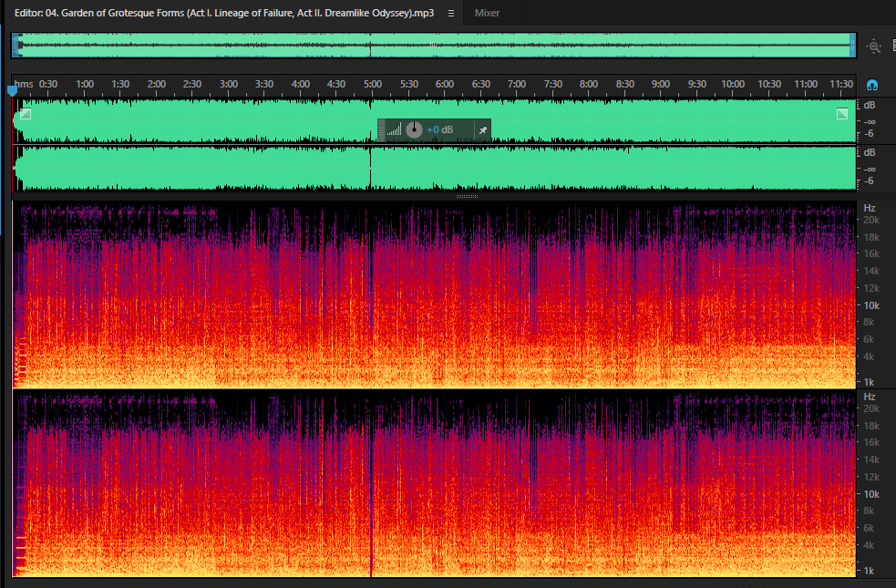Toggle the blue headphones icon beside the ruler
Viewport: 896px width, 588px height.
tap(872, 85)
